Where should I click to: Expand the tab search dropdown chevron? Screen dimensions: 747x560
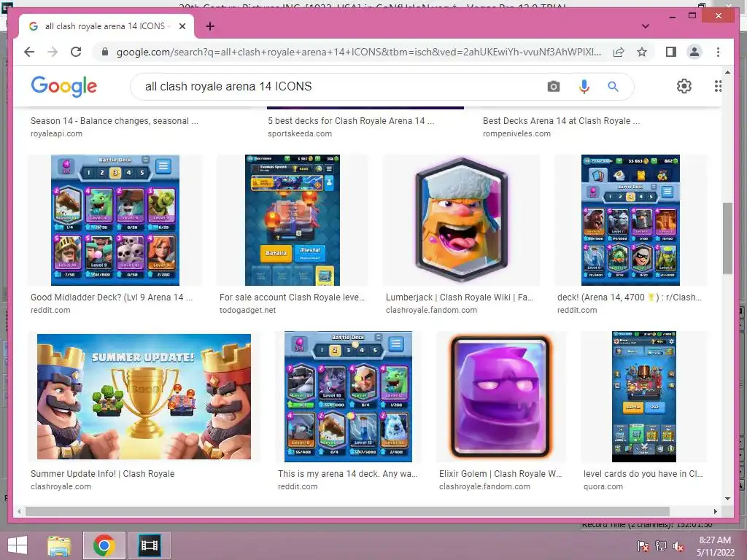click(x=645, y=26)
